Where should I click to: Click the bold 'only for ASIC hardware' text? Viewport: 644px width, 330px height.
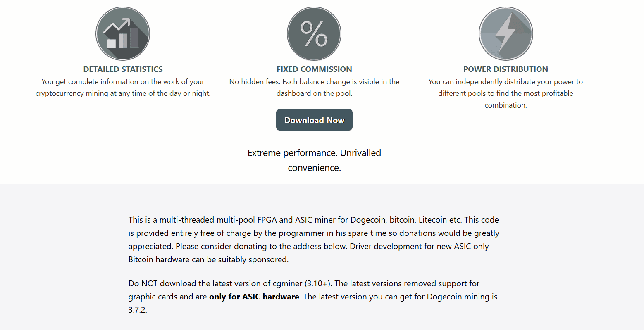pyautogui.click(x=254, y=297)
